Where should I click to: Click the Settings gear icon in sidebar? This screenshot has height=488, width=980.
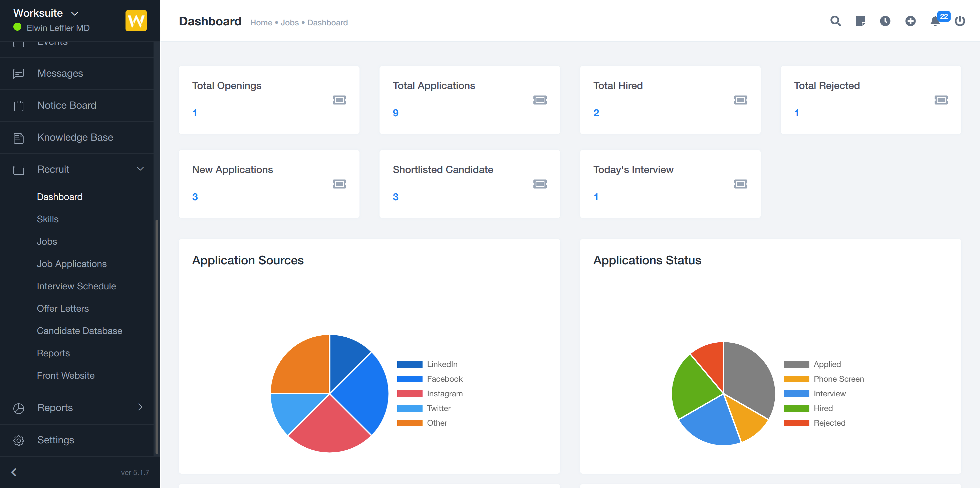point(18,440)
